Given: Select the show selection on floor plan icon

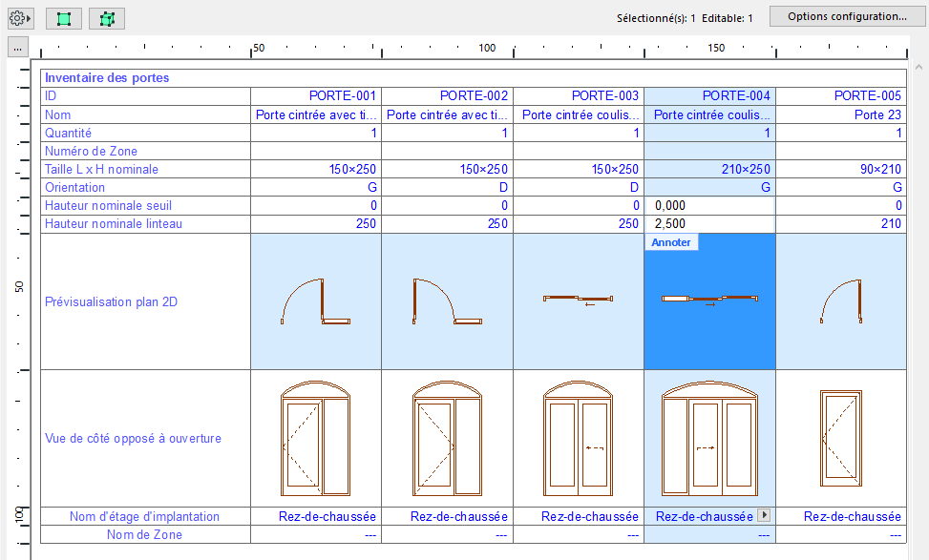Looking at the screenshot, I should click(x=63, y=17).
